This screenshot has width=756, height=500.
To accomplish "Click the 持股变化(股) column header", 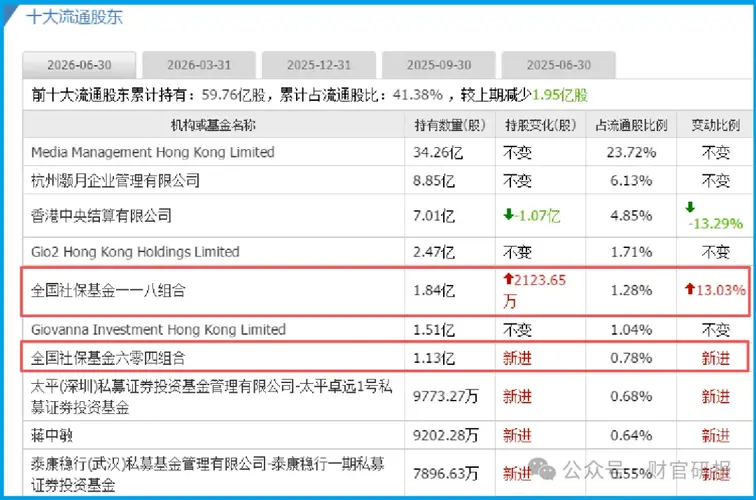I will (540, 125).
